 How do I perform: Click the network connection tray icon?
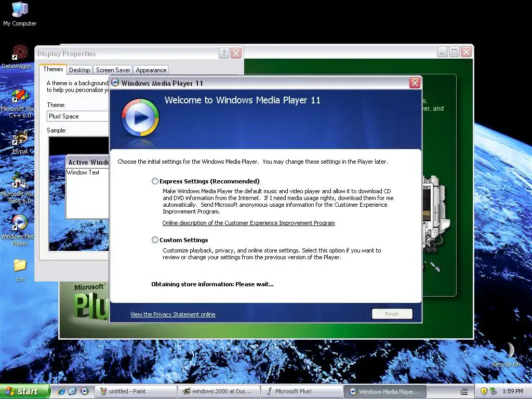pyautogui.click(x=493, y=391)
